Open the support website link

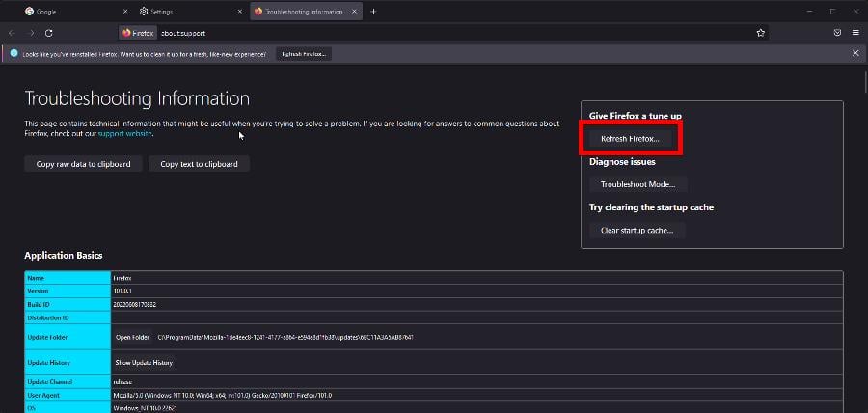[124, 134]
